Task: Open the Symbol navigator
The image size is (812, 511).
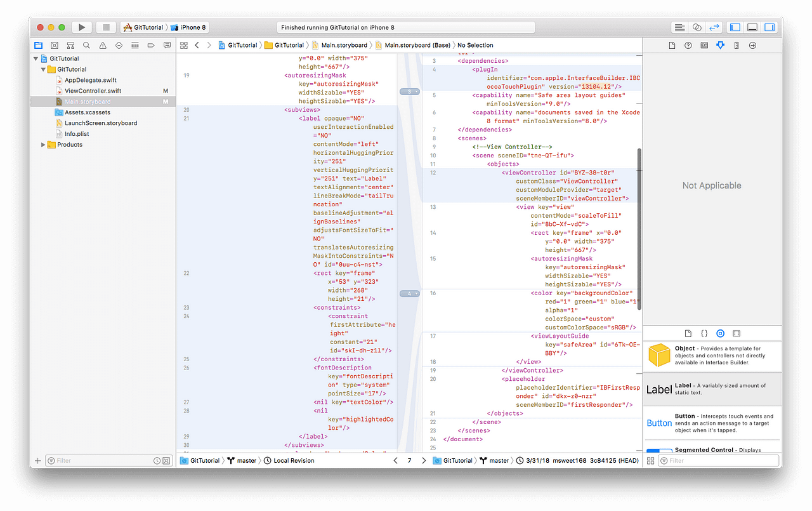Action: pos(70,45)
